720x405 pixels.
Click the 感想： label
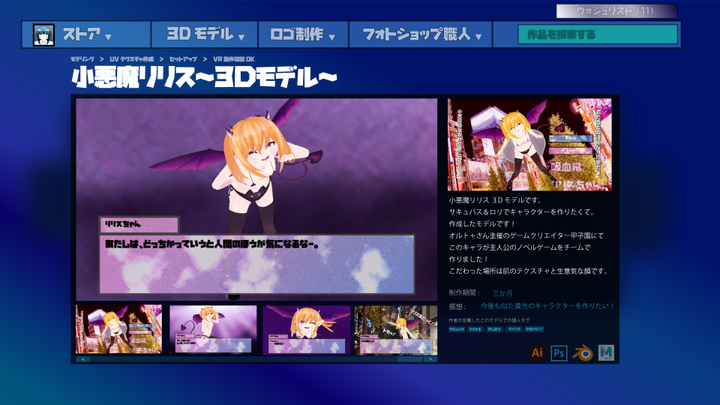tap(457, 306)
